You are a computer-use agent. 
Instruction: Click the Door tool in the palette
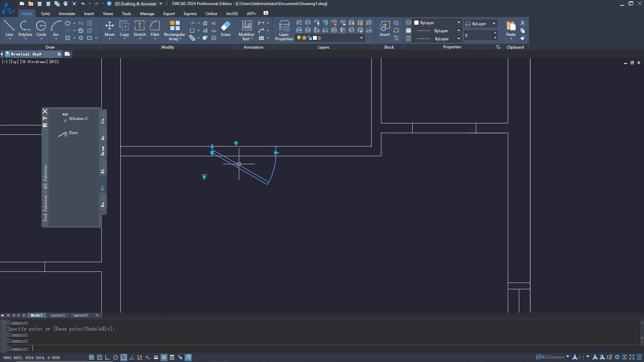click(x=73, y=133)
